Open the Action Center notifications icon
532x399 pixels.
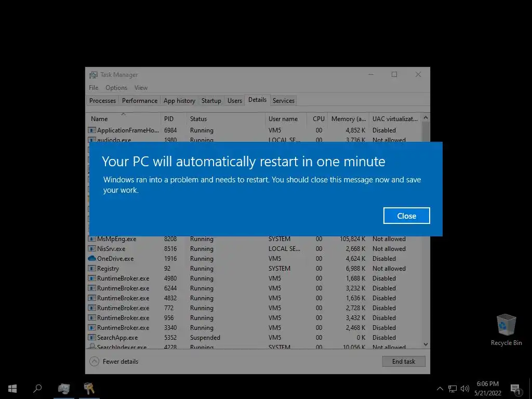click(516, 389)
